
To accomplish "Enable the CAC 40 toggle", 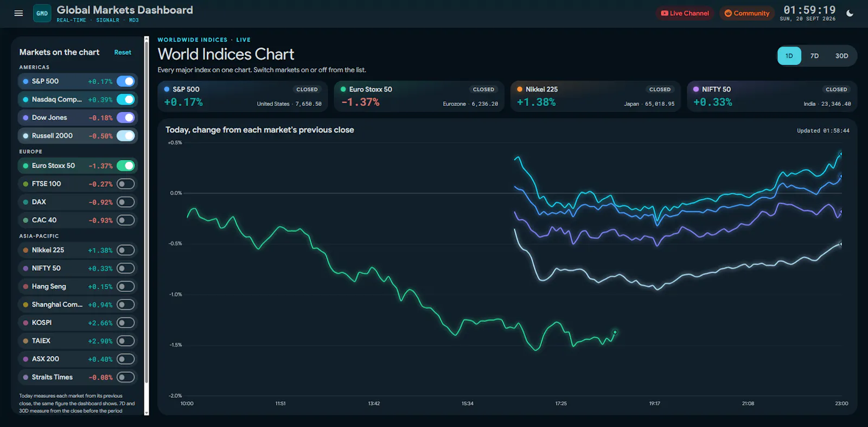I will pyautogui.click(x=126, y=220).
